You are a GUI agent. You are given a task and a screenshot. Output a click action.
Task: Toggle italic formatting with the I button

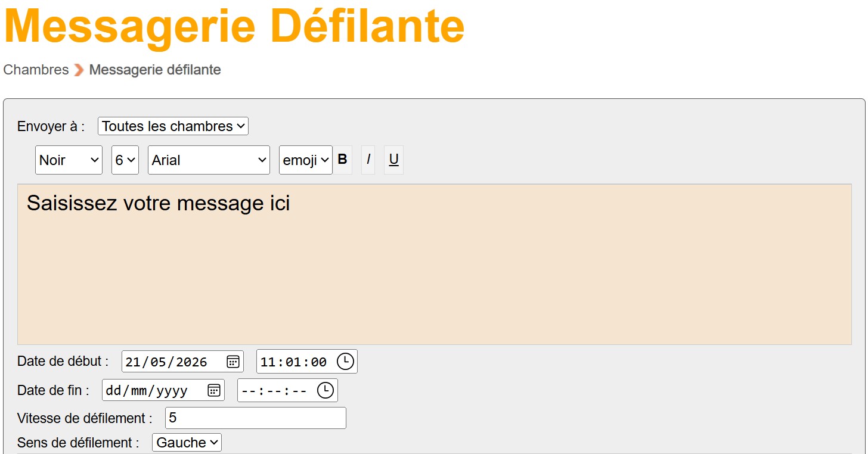tap(368, 160)
